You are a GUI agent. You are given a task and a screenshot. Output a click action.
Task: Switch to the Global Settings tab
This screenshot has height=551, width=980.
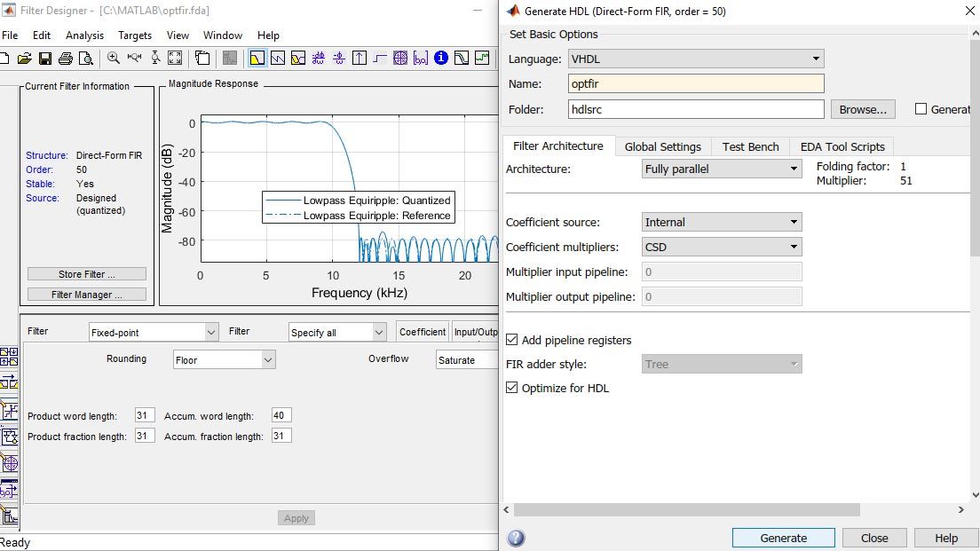[x=662, y=146]
